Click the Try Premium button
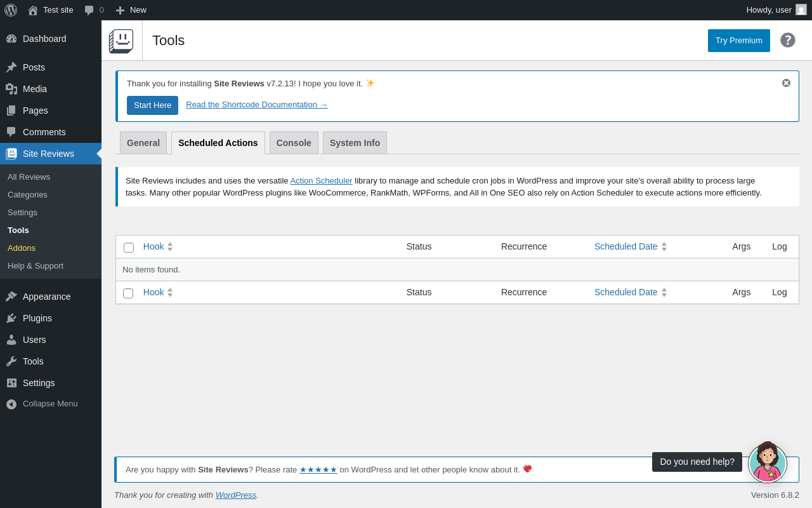Screen dimensions: 812x508 coord(739,41)
